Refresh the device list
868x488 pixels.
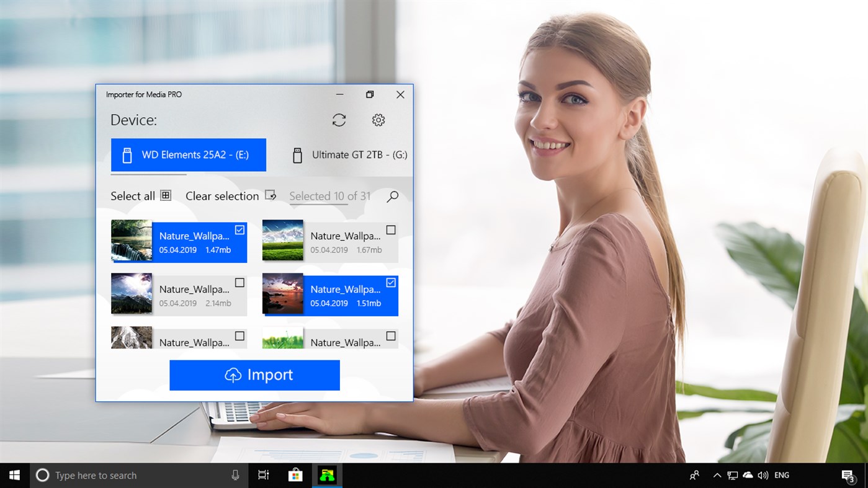click(339, 120)
